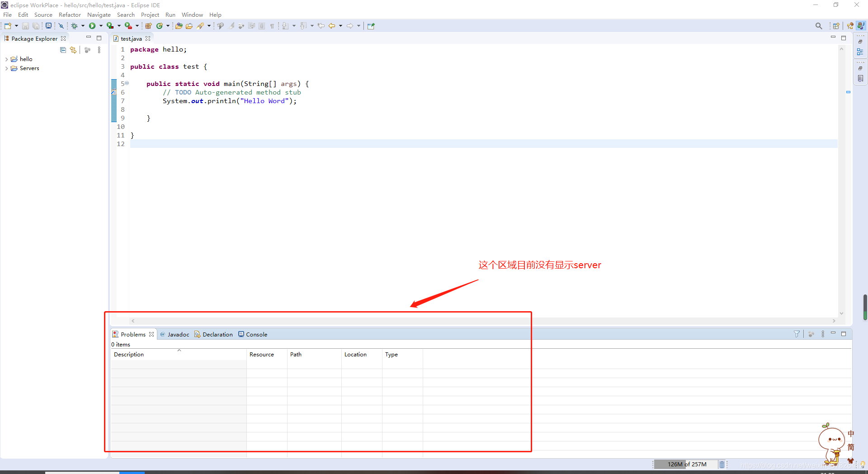
Task: Click the Save icon in the toolbar
Action: (25, 26)
